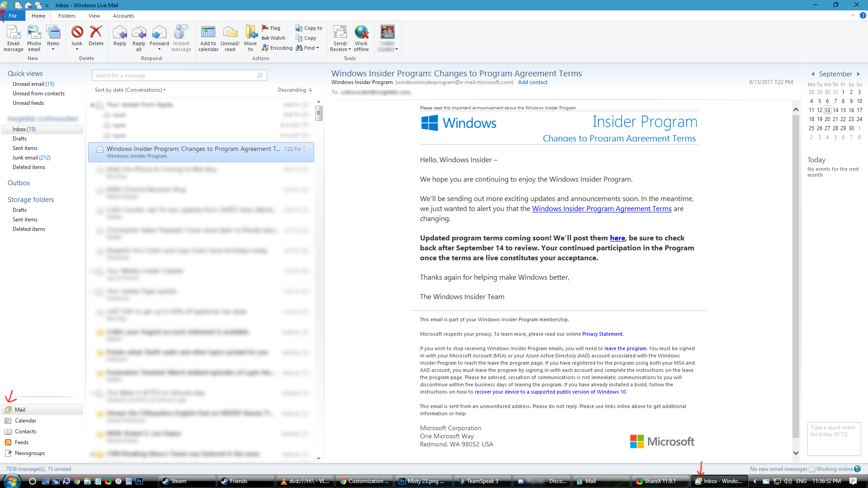Open the Privacy Statement link
Viewport: 868px width, 488px height.
point(602,334)
